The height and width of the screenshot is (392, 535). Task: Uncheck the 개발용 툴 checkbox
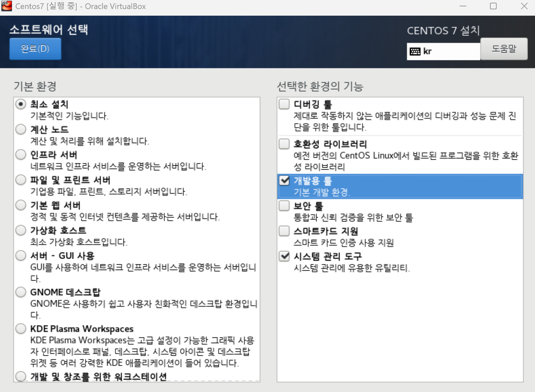tap(284, 181)
